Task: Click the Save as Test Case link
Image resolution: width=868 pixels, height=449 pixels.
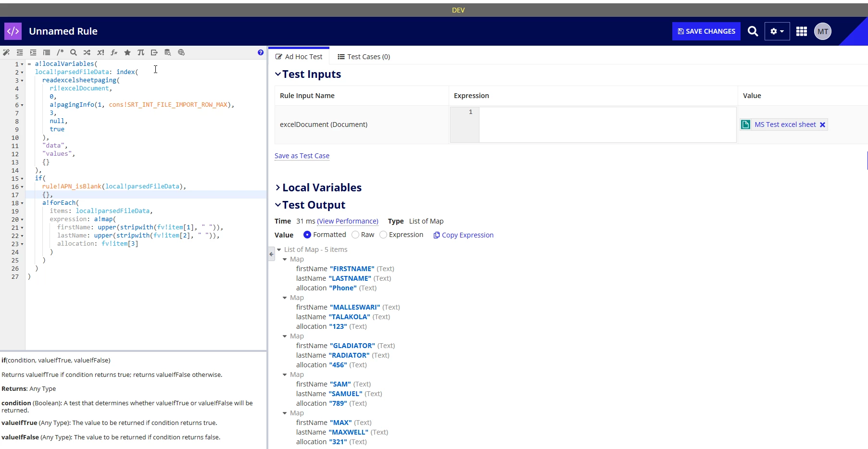Action: click(302, 156)
